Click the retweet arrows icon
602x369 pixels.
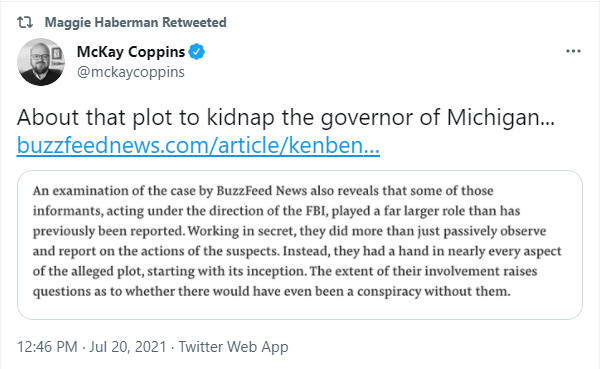coord(25,23)
